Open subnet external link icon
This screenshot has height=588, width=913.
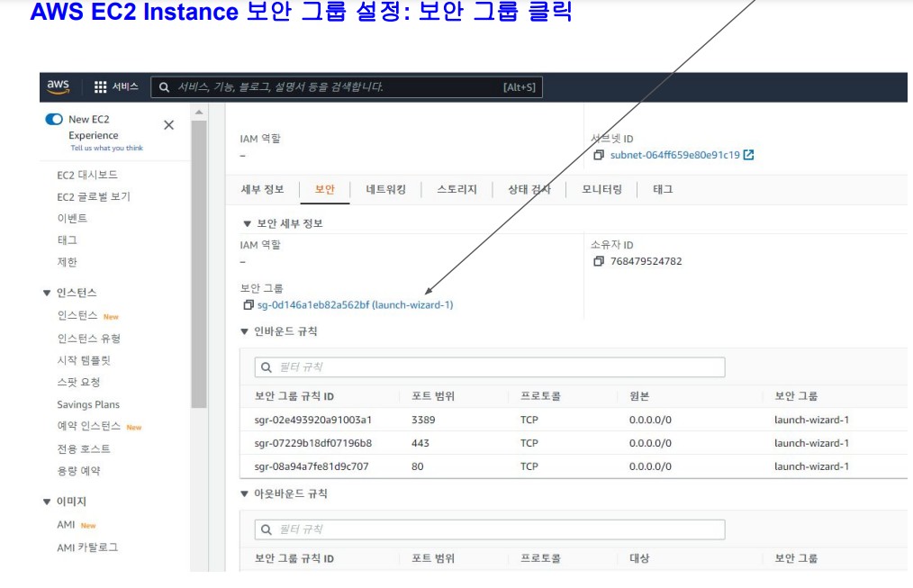coord(749,155)
